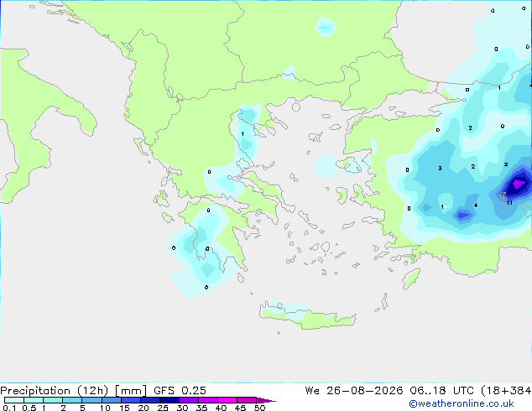Click the '4' precipitation value over Turkey
This screenshot has width=532, height=411.
(x=476, y=205)
